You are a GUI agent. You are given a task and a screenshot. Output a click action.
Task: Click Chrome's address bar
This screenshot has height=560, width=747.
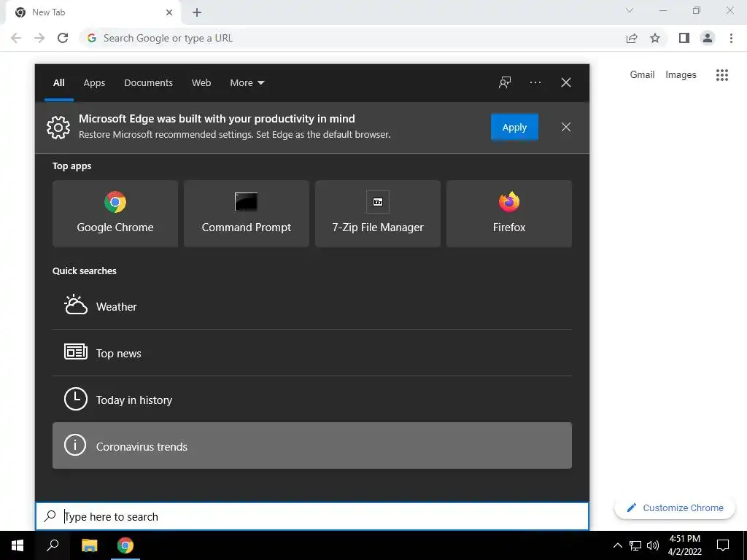click(352, 38)
